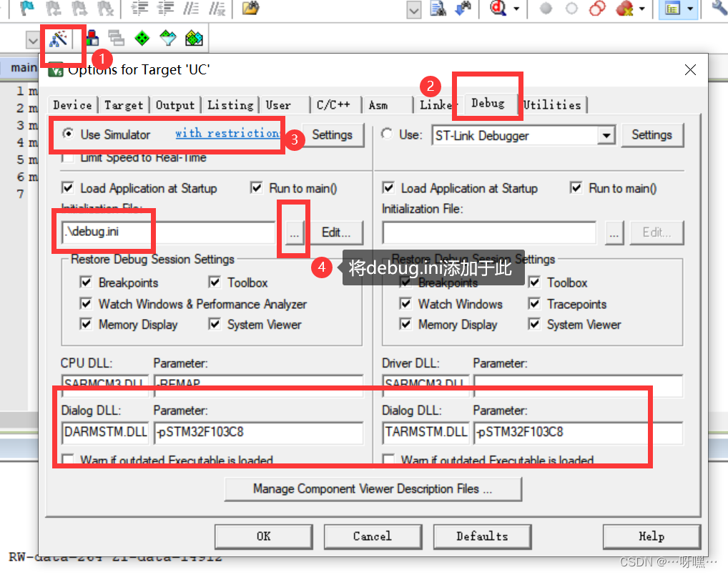Click the .\debug.ini initialization file field
The width and height of the screenshot is (728, 575).
[x=169, y=232]
